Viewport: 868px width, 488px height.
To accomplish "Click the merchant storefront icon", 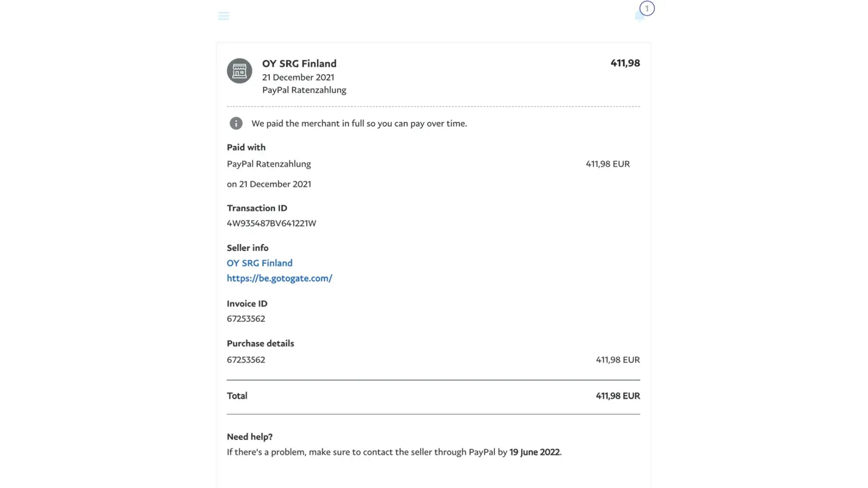I will (239, 71).
